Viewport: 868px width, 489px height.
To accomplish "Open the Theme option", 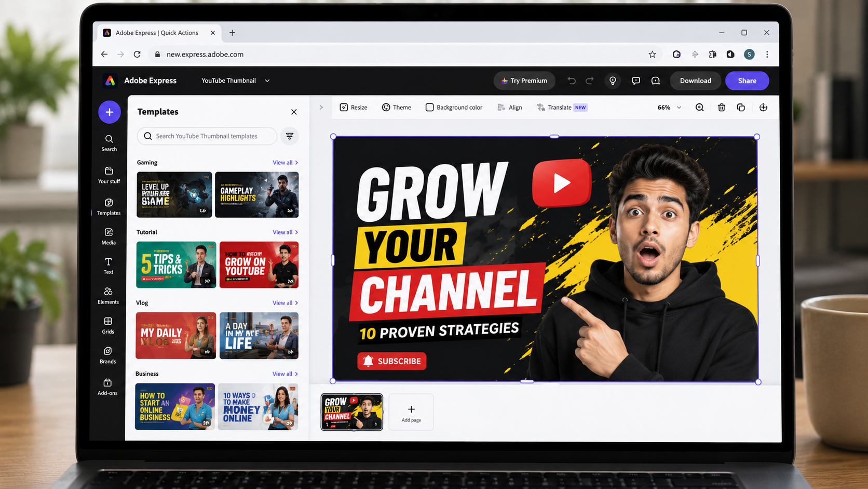I will [397, 108].
